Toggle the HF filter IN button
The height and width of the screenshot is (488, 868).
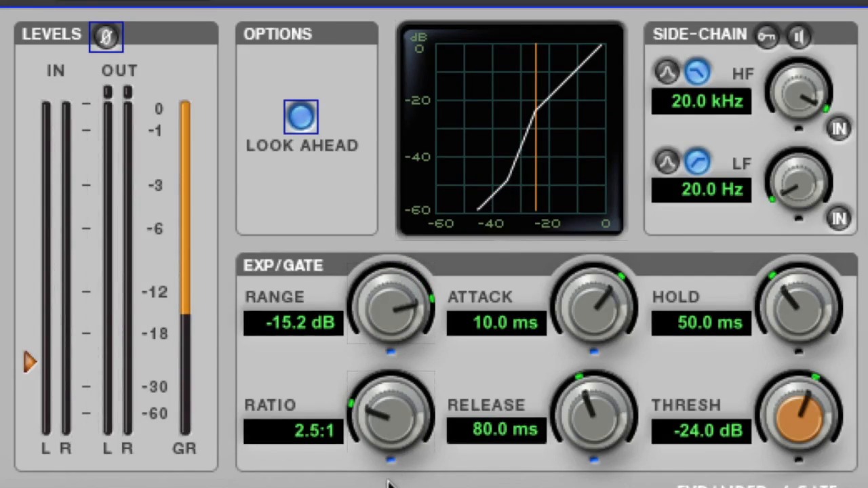tap(840, 129)
